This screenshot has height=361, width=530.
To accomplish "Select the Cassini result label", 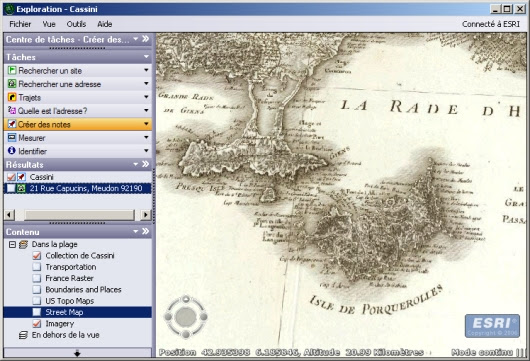I will tap(41, 177).
